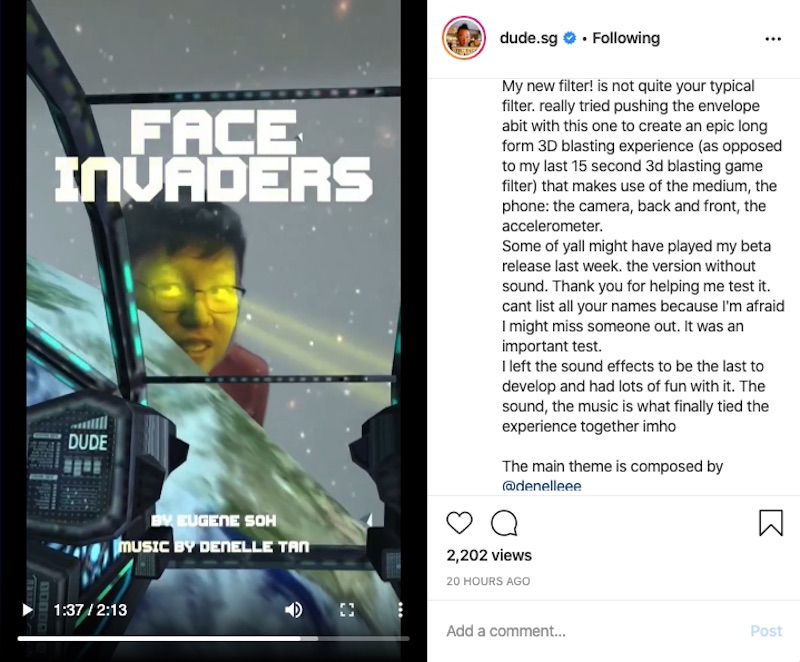
Task: Mute the video with the speaker icon
Action: [x=293, y=609]
